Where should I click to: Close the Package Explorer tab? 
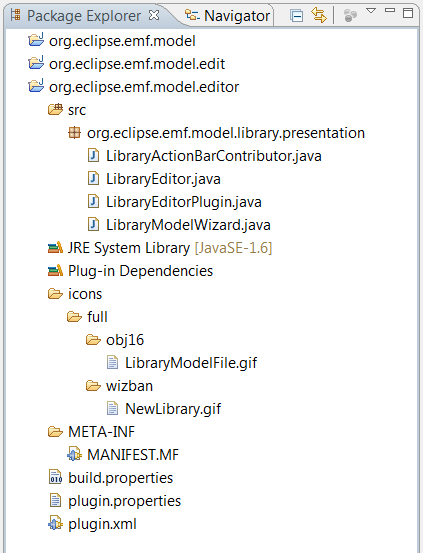point(154,15)
